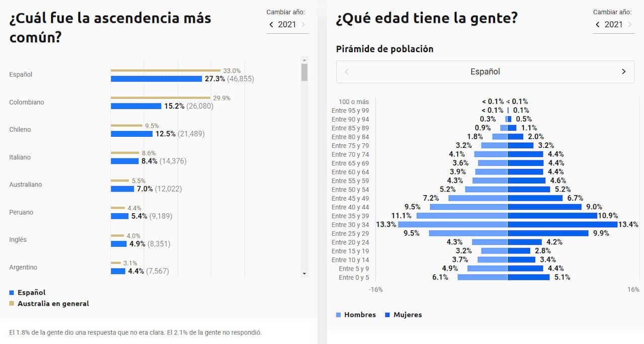Click the Italiano ancestry label
Viewport: 644px width, 344px height.
click(x=19, y=157)
